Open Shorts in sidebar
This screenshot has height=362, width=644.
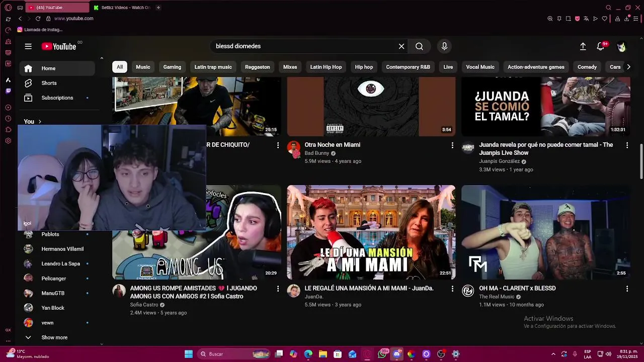point(57,83)
